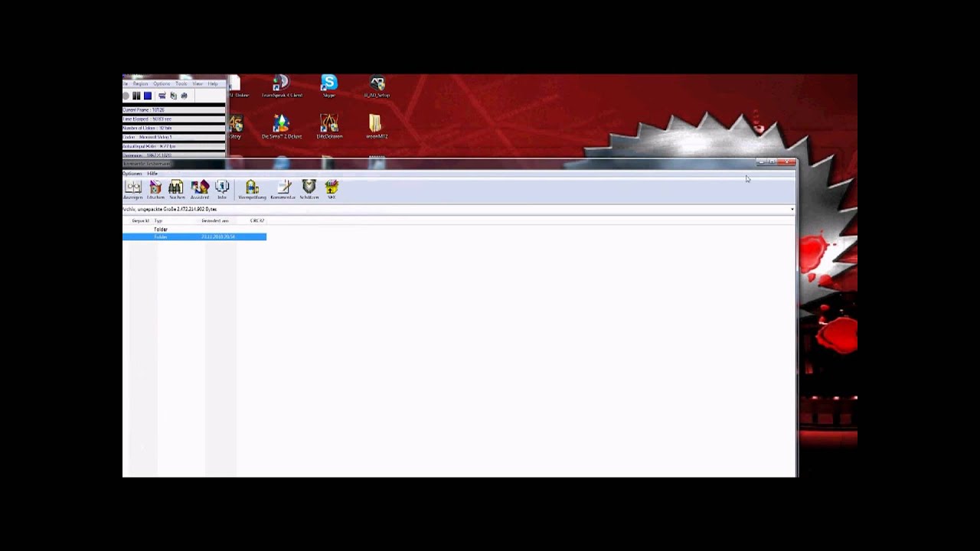
Task: Open the Region menu in the recorder
Action: point(141,83)
